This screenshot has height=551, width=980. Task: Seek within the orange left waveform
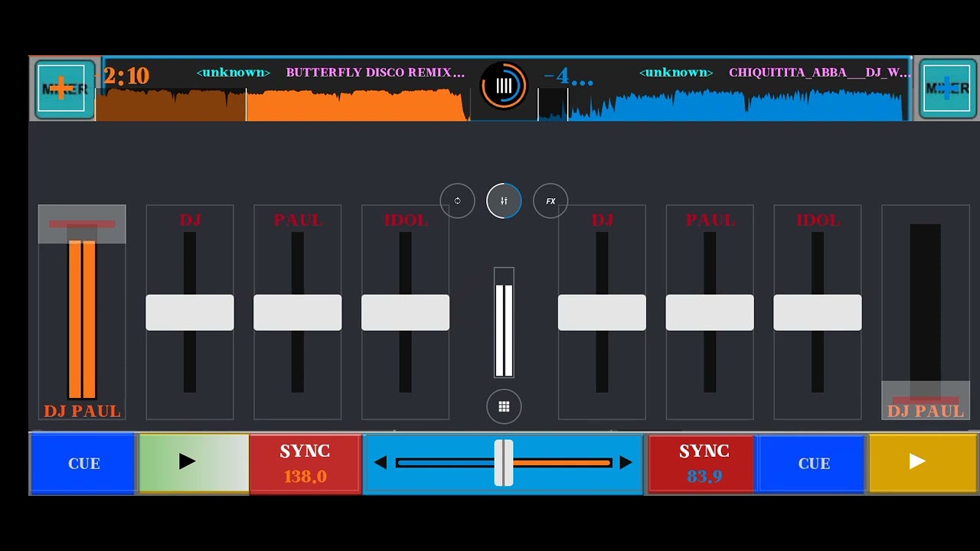(282, 105)
